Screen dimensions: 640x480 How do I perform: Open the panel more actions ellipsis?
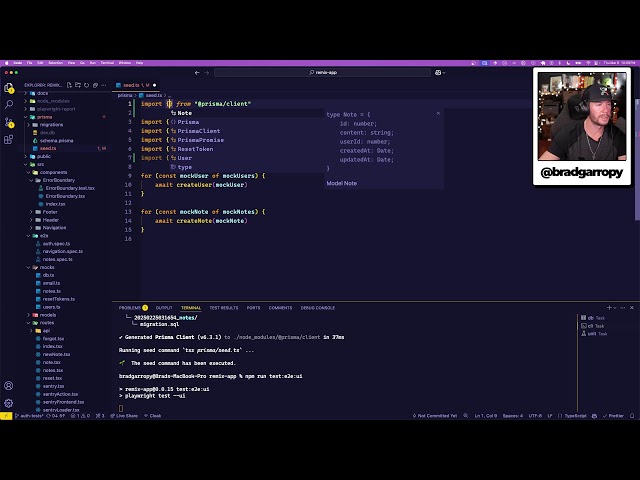623,308
